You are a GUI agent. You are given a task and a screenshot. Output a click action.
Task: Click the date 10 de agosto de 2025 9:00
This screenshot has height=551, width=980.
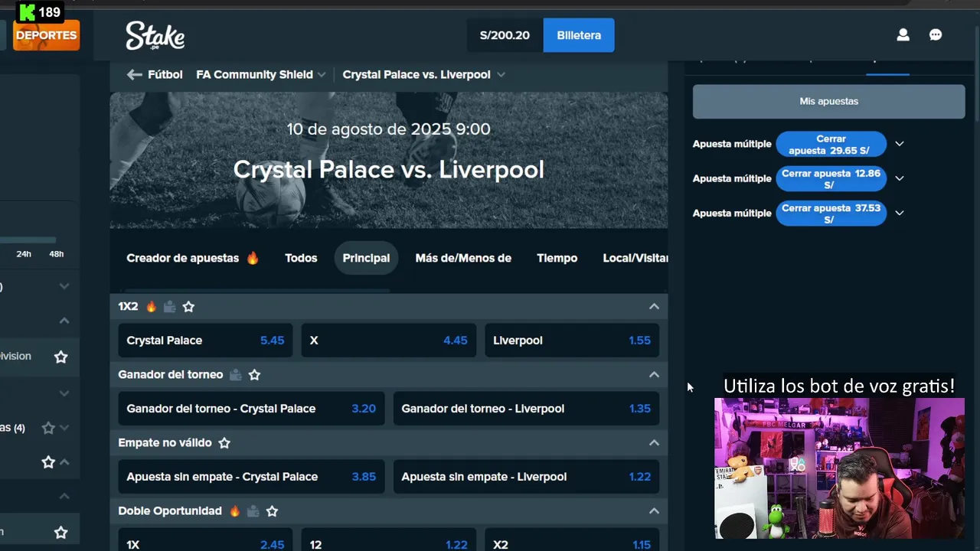tap(388, 129)
